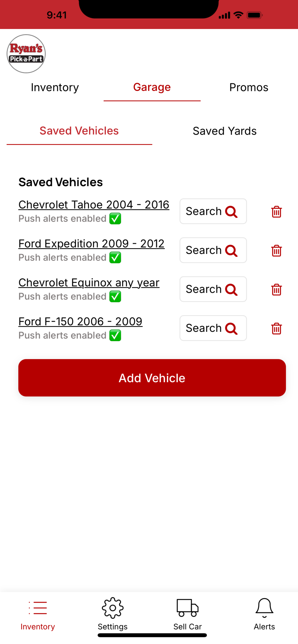Viewport: 298px width, 644px height.
Task: Toggle push alerts checkmark for Chevrolet Tahoe
Action: coord(115,219)
